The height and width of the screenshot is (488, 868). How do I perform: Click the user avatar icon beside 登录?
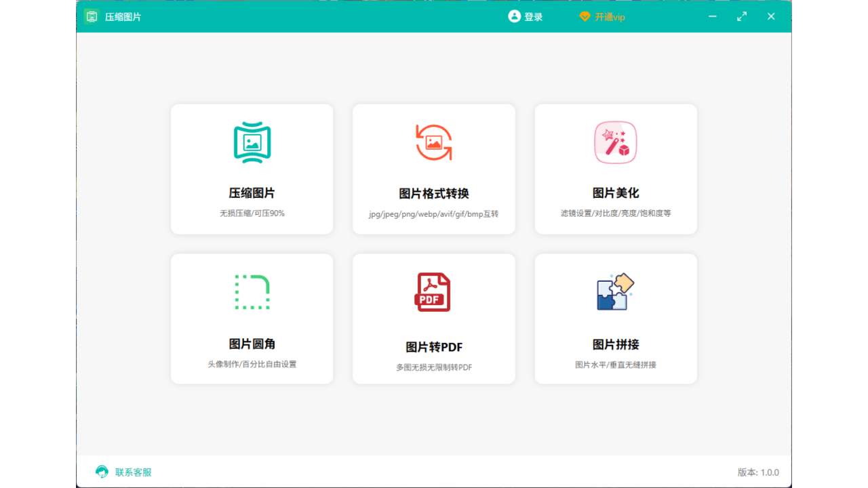[x=513, y=16]
